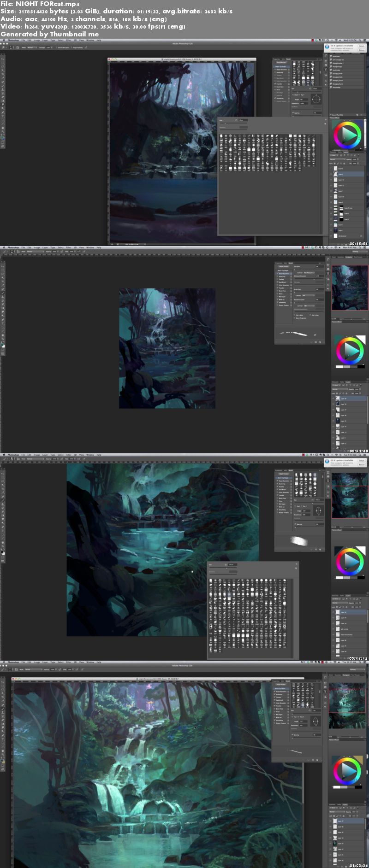Screen dimensions: 369x868
Task: Click the OS X Updates globe icon at 00:47:42
Action: pos(327,461)
